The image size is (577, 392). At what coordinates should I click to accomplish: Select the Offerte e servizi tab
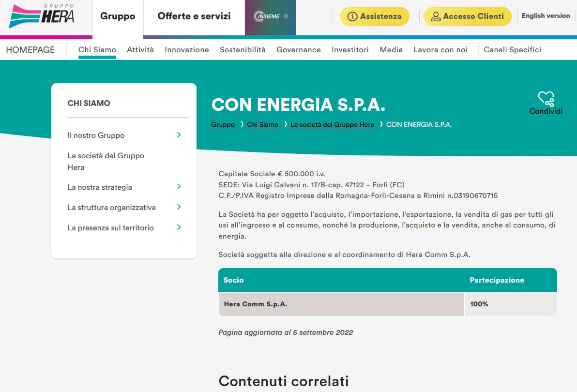(194, 16)
